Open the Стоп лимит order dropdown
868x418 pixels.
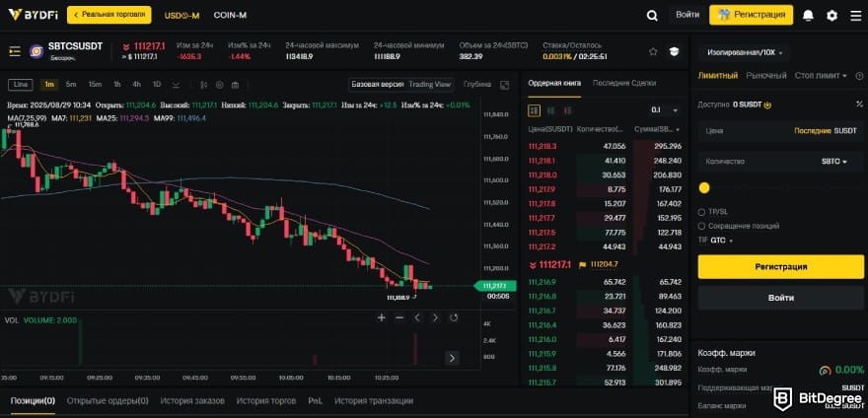(821, 76)
